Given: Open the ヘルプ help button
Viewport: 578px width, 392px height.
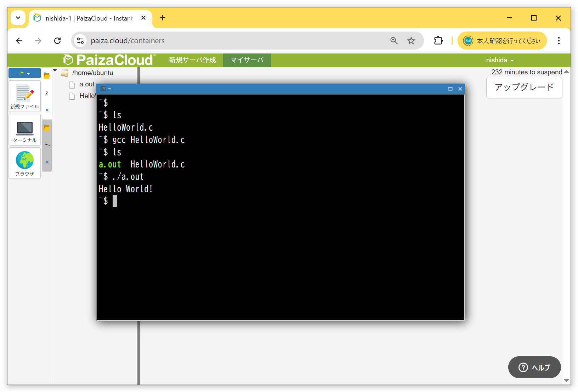Looking at the screenshot, I should [534, 367].
